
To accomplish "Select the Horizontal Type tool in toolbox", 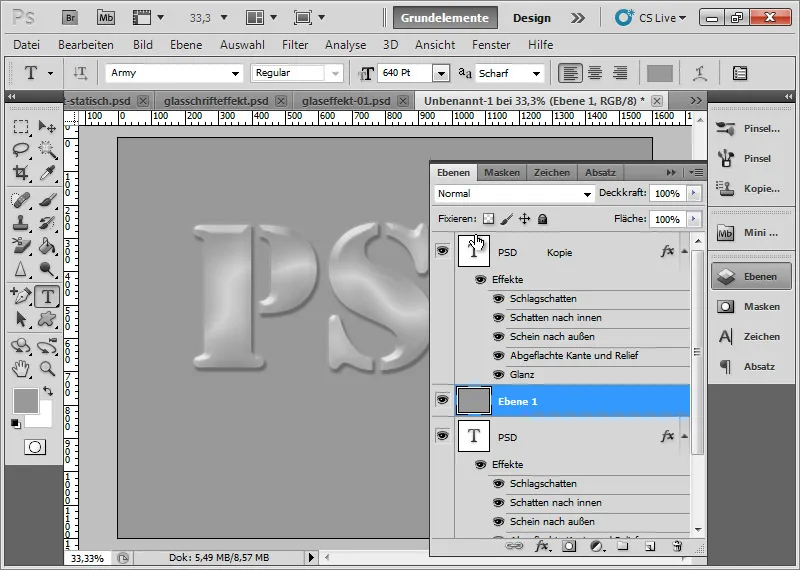I will 47,296.
